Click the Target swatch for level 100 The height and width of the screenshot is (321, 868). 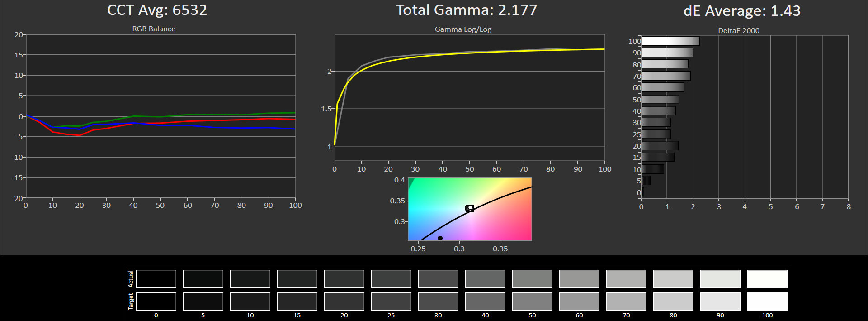[767, 302]
